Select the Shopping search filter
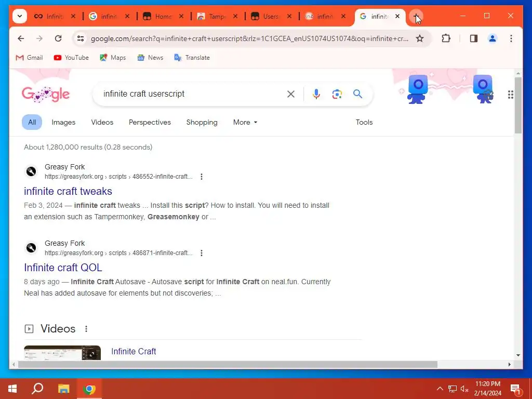The height and width of the screenshot is (399, 532). pos(202,122)
